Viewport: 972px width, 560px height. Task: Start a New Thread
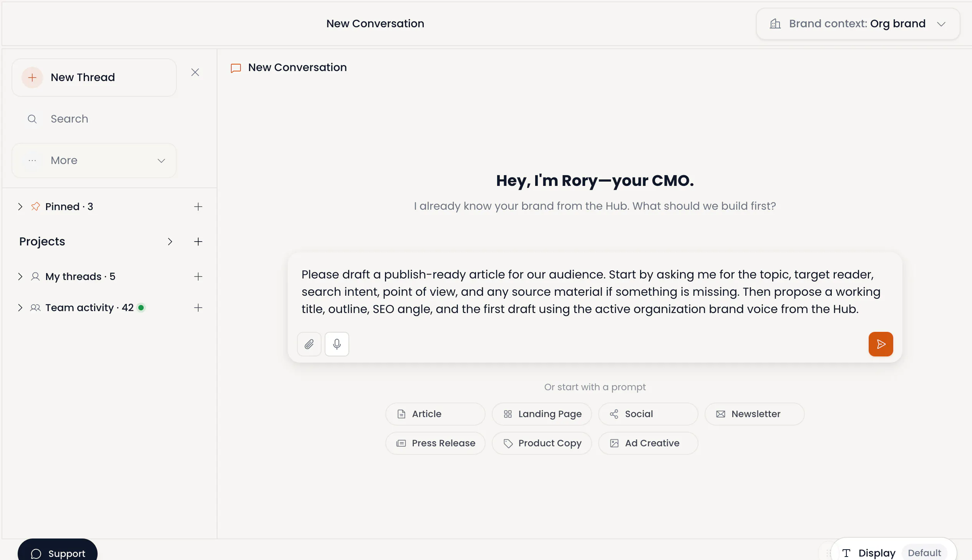(x=94, y=77)
